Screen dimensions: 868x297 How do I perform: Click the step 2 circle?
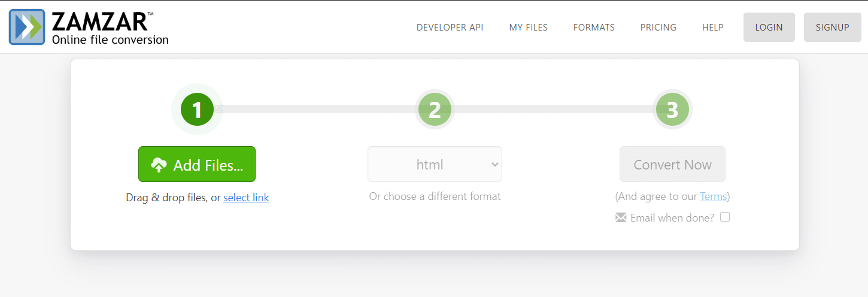pyautogui.click(x=435, y=110)
